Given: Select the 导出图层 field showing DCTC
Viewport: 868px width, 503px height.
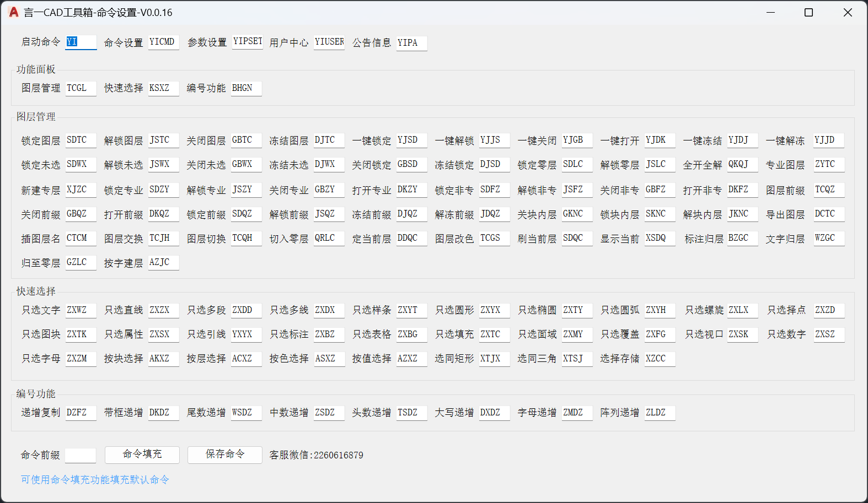Looking at the screenshot, I should [x=828, y=214].
